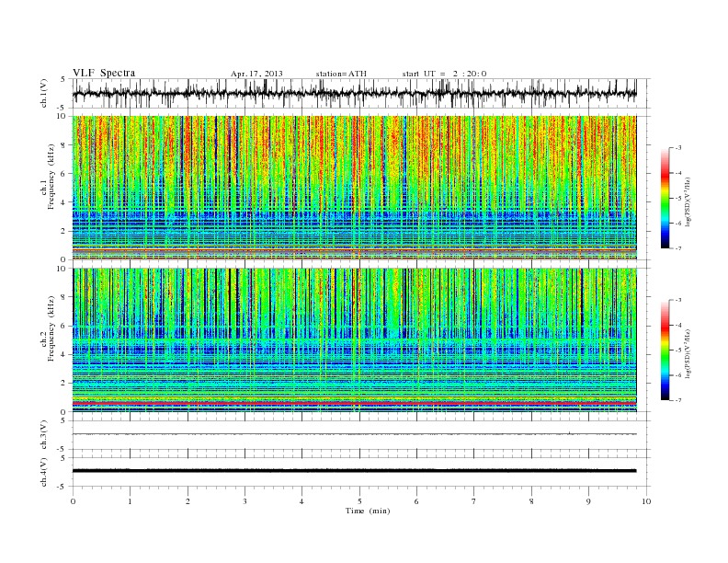Click the ch.3 voltage trace line
Screen dimensions: 728x563
point(354,434)
